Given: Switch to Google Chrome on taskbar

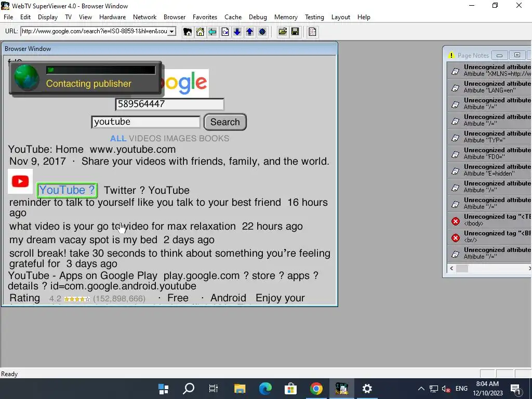Looking at the screenshot, I should pyautogui.click(x=316, y=389).
